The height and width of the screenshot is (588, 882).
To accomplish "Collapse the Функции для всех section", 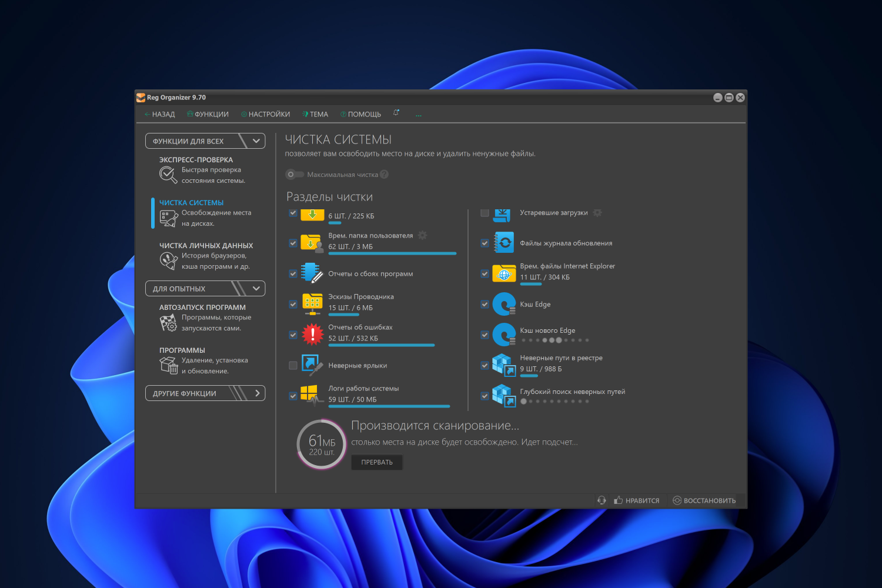I will click(x=205, y=141).
